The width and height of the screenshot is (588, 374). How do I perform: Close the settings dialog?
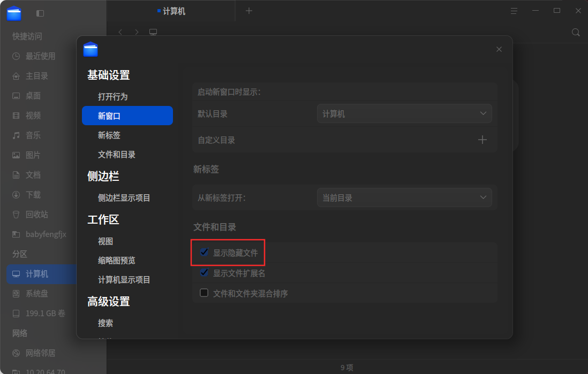click(499, 49)
